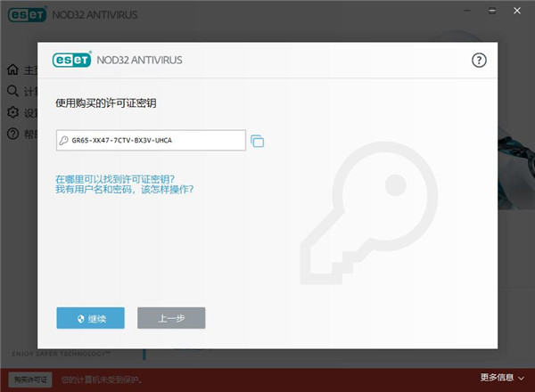The width and height of the screenshot is (535, 392).
Task: Open help icon in main window sidebar
Action: coord(12,134)
